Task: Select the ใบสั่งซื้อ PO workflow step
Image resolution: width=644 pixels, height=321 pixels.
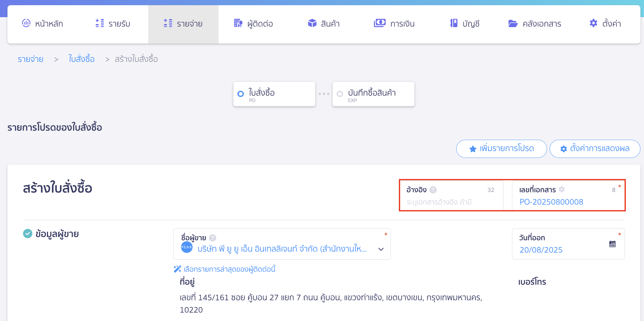Action: (x=274, y=94)
